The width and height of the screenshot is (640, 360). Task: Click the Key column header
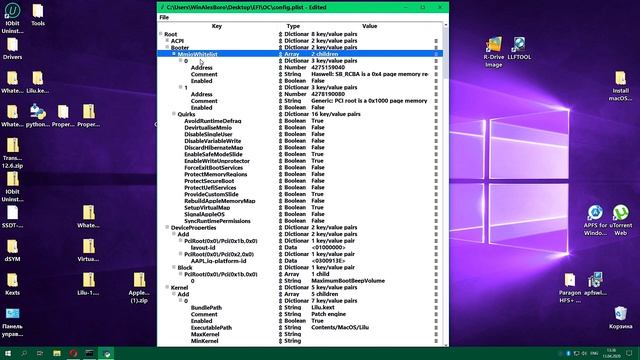tap(217, 26)
